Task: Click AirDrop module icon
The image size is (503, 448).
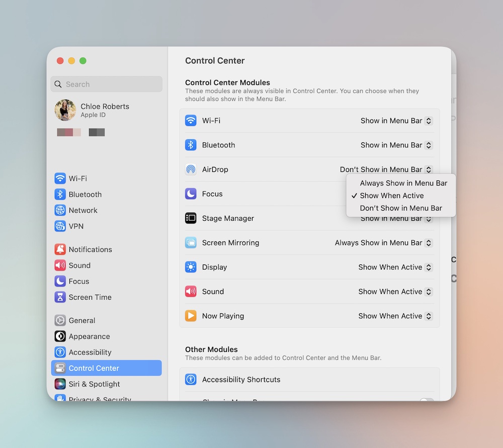Action: tap(191, 169)
